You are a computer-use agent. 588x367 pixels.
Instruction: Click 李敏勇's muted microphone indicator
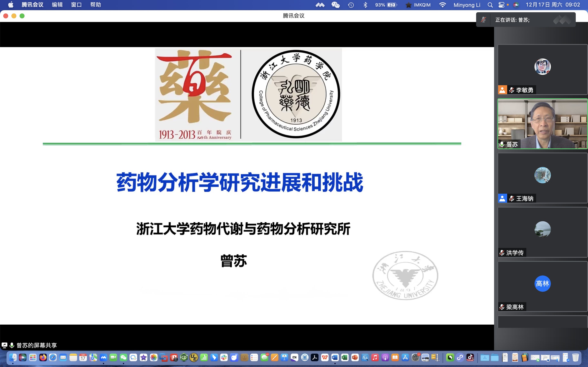coord(511,90)
